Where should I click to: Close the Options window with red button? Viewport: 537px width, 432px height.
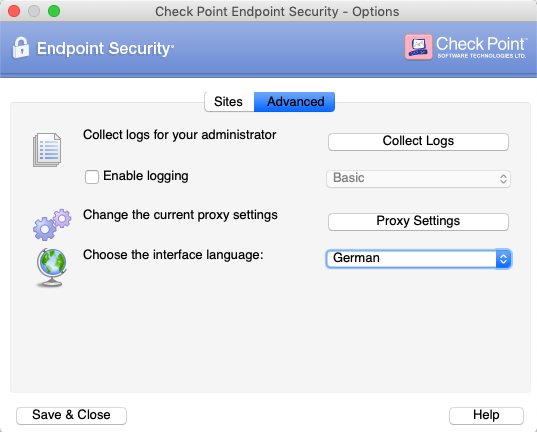(x=14, y=11)
